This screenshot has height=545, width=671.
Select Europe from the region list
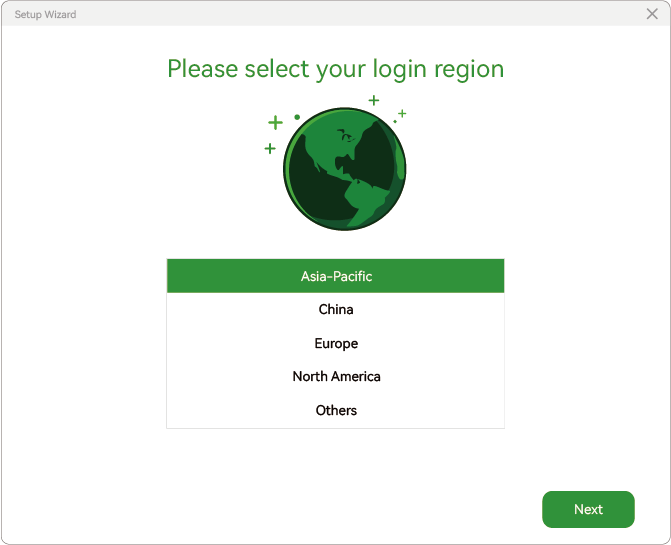tap(336, 343)
